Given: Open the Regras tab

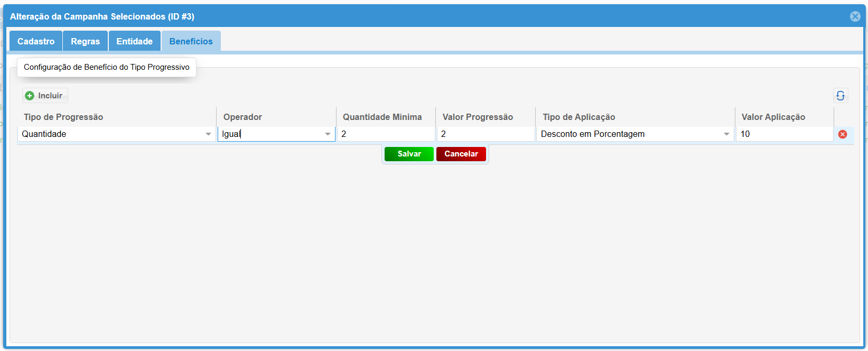Looking at the screenshot, I should pyautogui.click(x=85, y=41).
